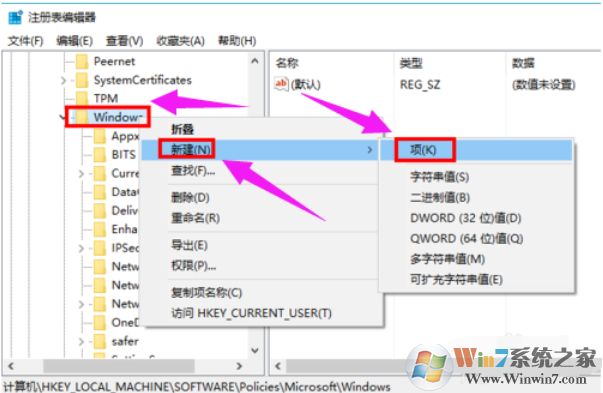Choose 折叠 in the context menu
The height and width of the screenshot is (393, 603).
262,129
